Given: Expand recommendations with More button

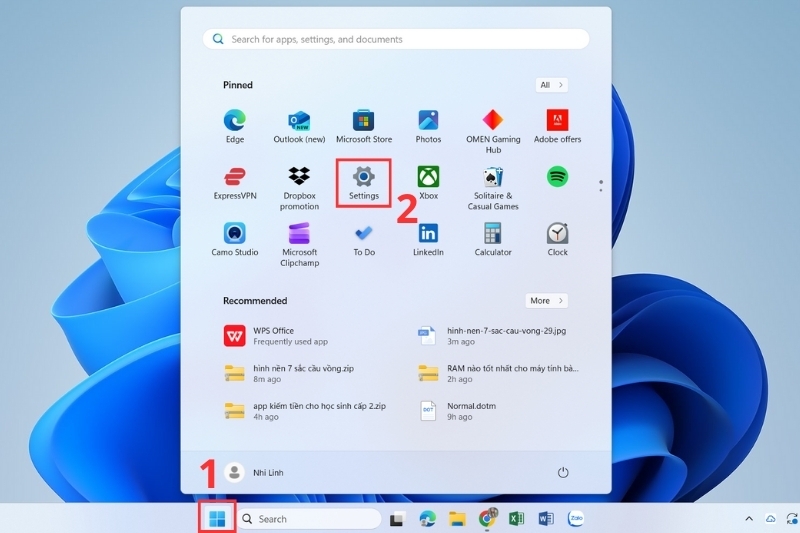Looking at the screenshot, I should pyautogui.click(x=546, y=300).
